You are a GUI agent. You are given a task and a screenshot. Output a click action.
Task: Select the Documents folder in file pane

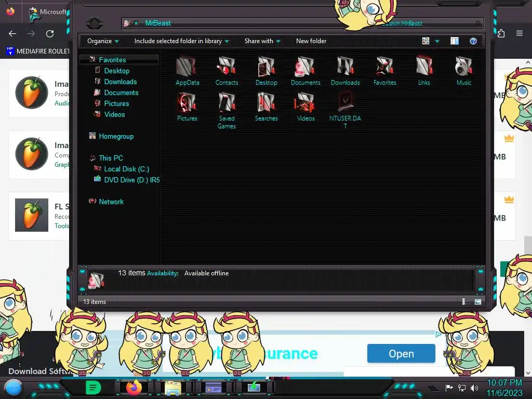click(x=305, y=71)
